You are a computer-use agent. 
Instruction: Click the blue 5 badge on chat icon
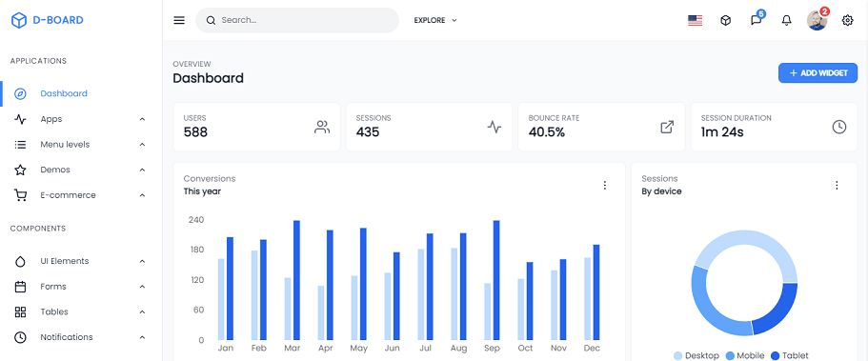[761, 13]
